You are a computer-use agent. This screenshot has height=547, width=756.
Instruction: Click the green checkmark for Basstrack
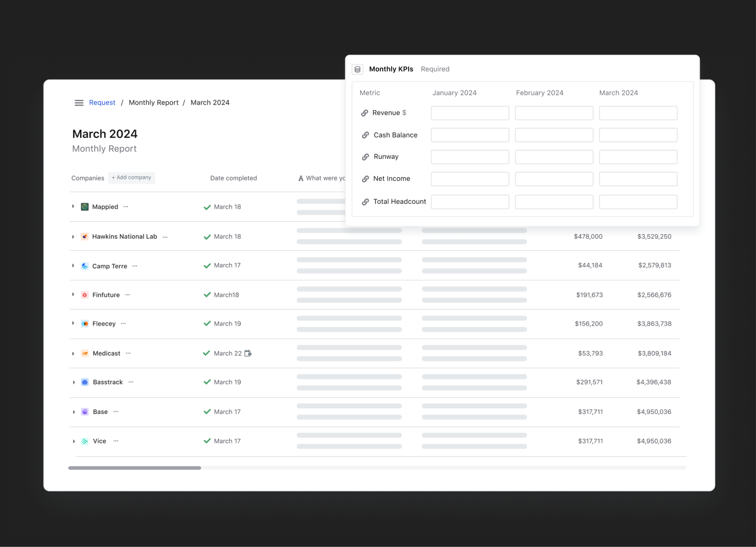pos(207,382)
